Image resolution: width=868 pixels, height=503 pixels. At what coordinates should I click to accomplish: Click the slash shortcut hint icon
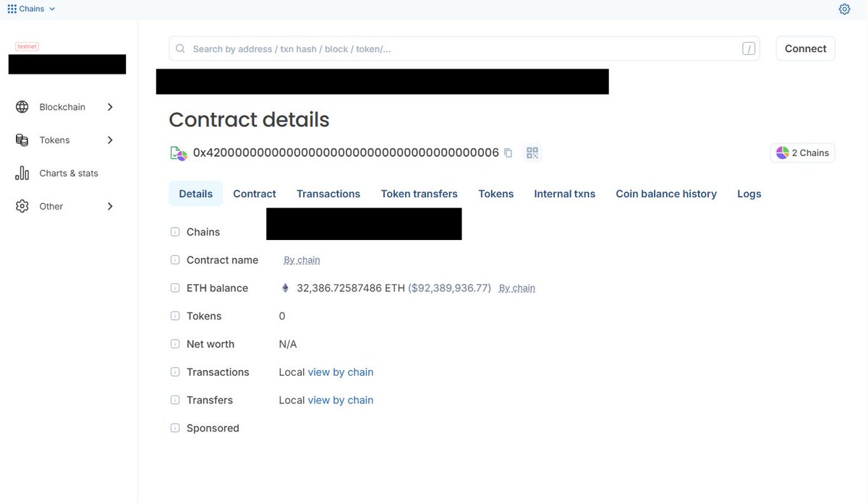pos(749,49)
